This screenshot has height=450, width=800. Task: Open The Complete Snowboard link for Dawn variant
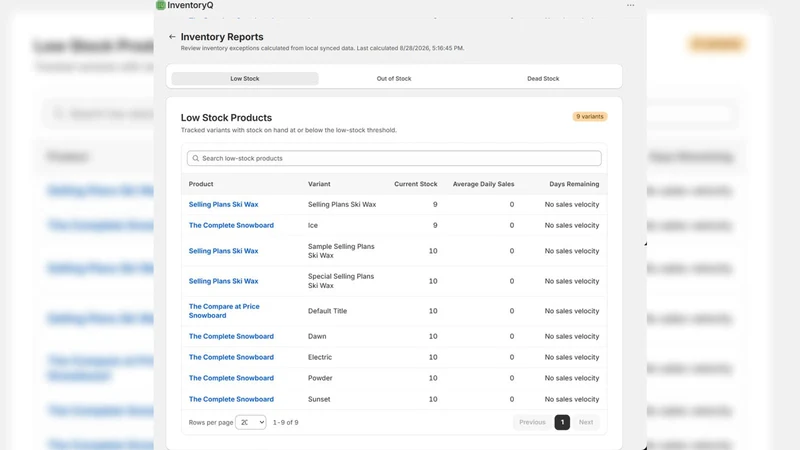[231, 336]
